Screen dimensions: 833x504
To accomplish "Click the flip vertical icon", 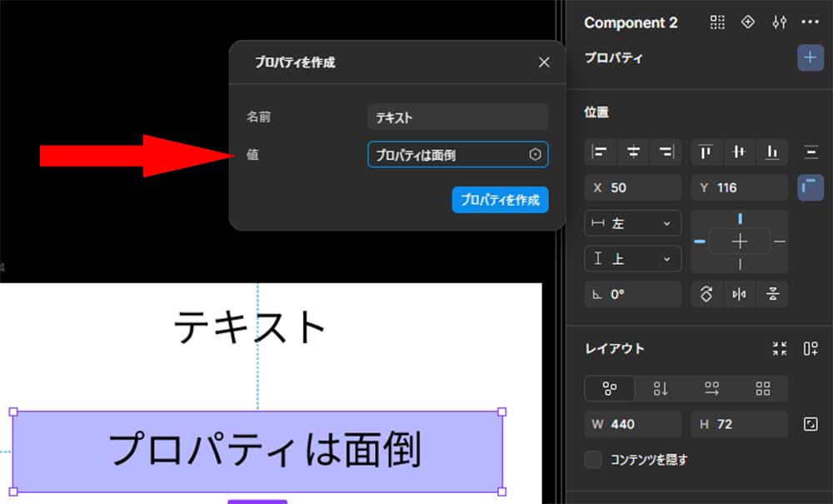I will tap(773, 294).
